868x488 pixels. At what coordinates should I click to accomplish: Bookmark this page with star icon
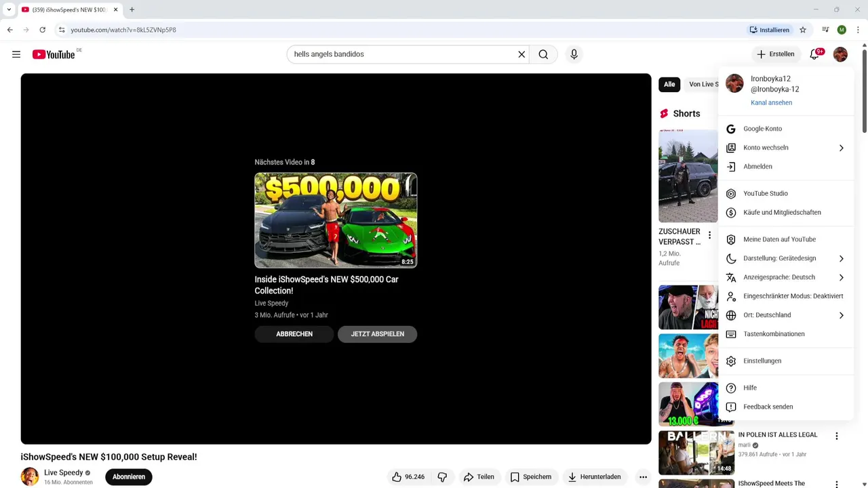tap(803, 30)
